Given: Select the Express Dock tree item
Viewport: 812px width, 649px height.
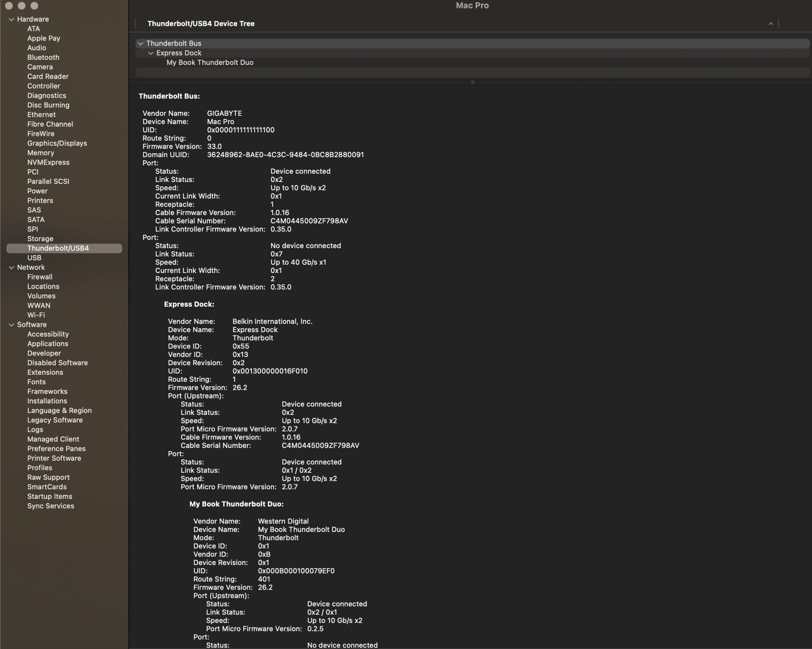Looking at the screenshot, I should (x=179, y=53).
